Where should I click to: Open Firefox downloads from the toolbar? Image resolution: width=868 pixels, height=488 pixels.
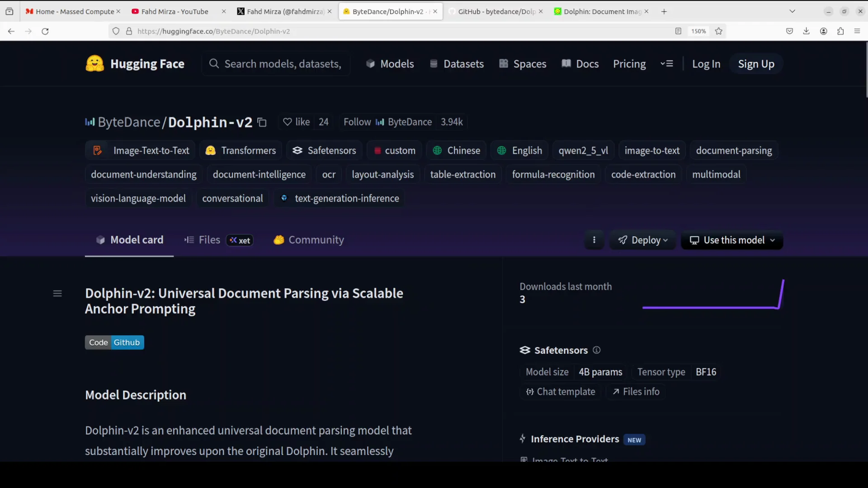807,31
